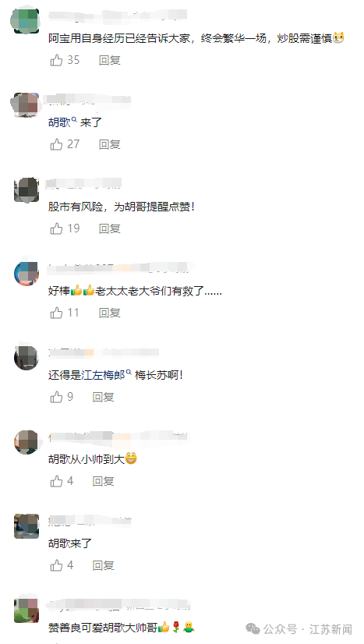
Task: Click the 公众号 江苏新闻 watermark
Action: click(x=299, y=629)
